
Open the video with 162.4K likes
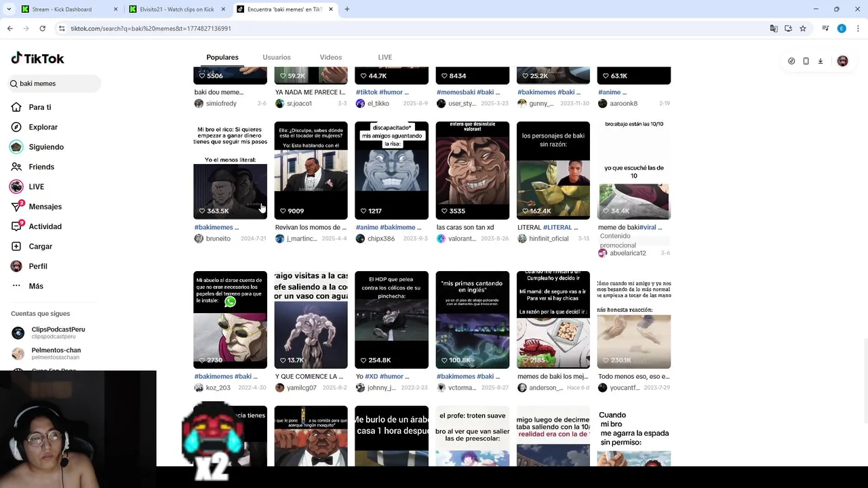coord(553,170)
